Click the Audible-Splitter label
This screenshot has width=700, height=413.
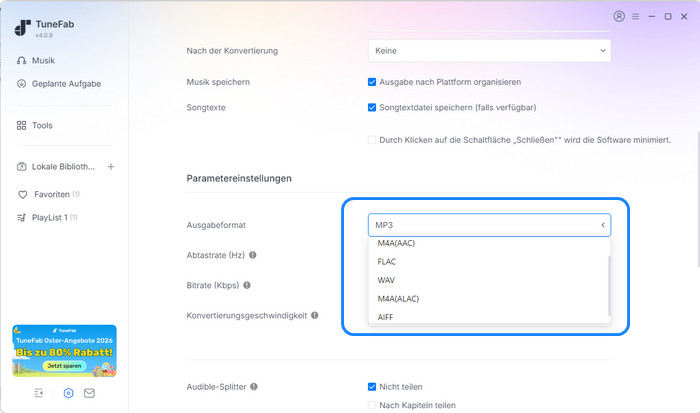[217, 387]
